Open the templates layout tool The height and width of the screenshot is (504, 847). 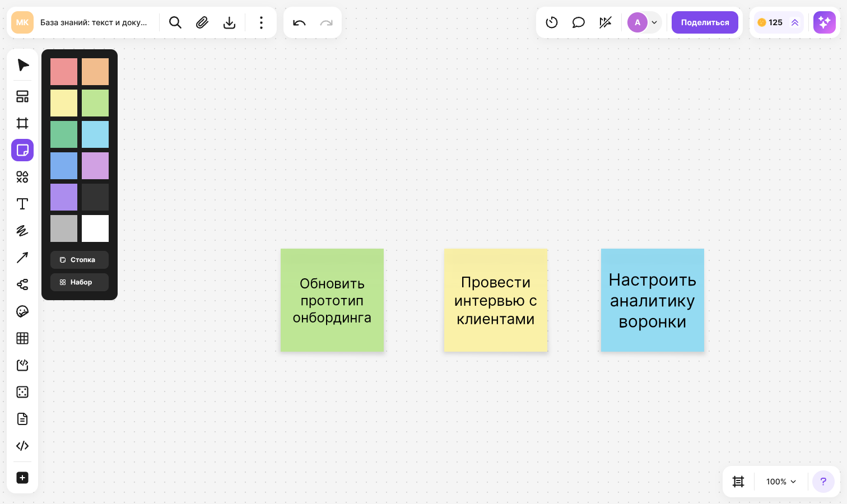click(22, 96)
